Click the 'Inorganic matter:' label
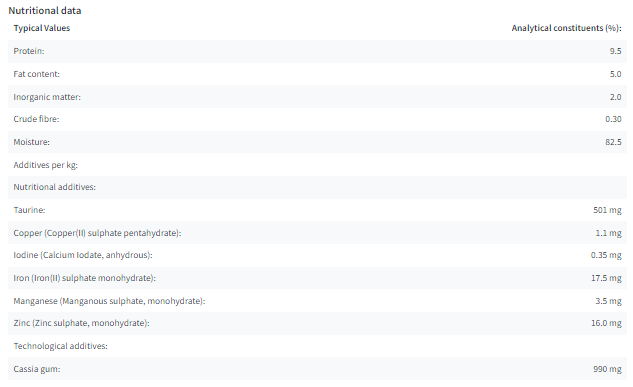This screenshot has width=633, height=387. pyautogui.click(x=47, y=97)
